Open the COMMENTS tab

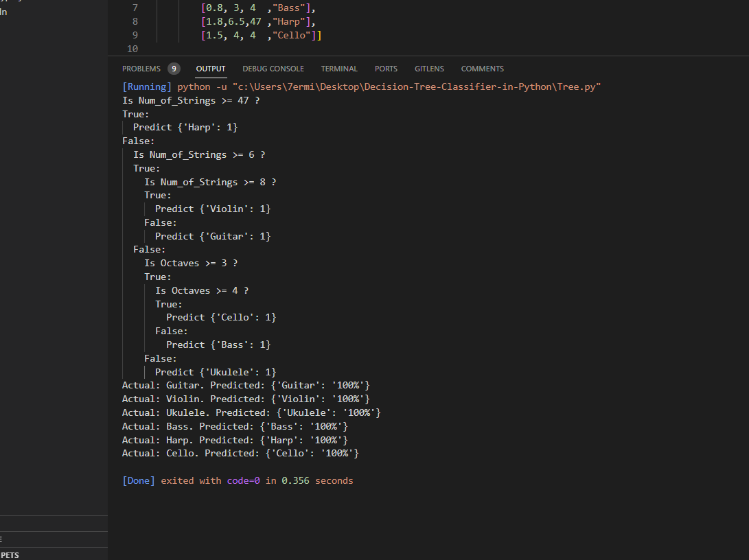tap(482, 68)
